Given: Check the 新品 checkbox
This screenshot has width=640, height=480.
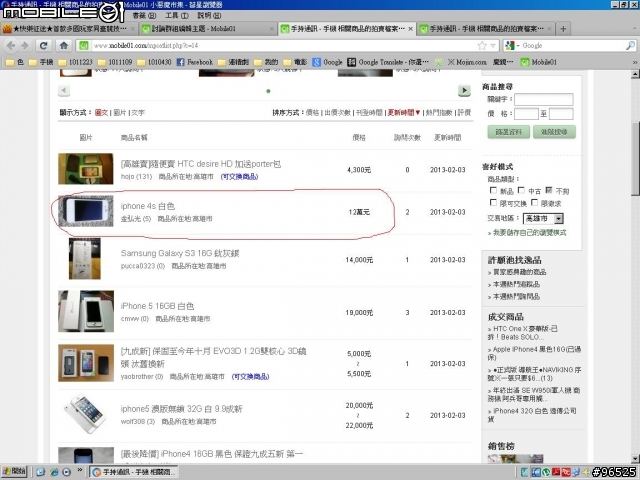Looking at the screenshot, I should click(x=493, y=190).
